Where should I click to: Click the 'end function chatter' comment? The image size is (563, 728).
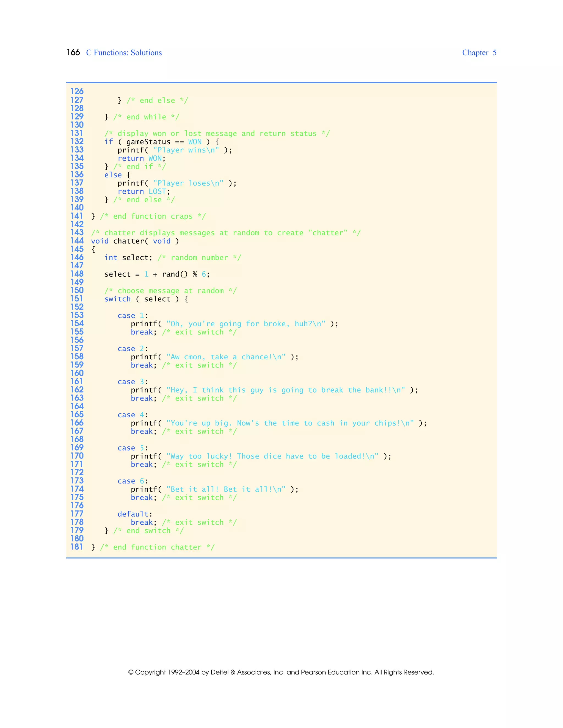[157, 547]
